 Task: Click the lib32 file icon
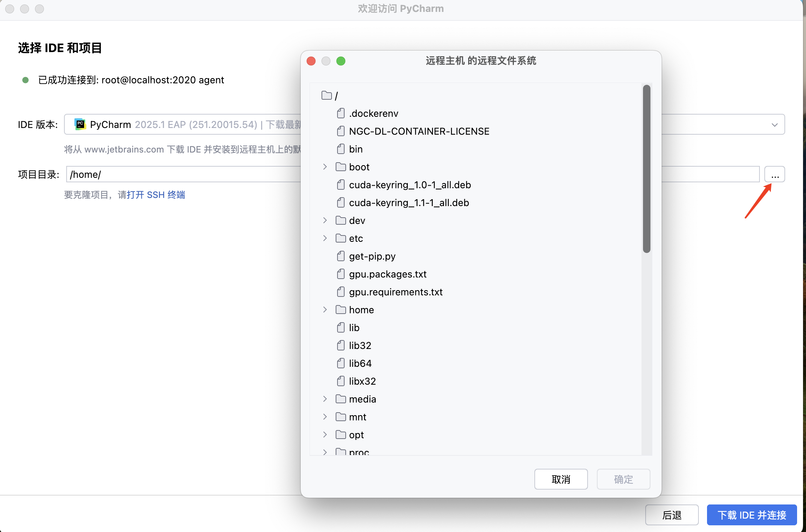click(x=340, y=346)
